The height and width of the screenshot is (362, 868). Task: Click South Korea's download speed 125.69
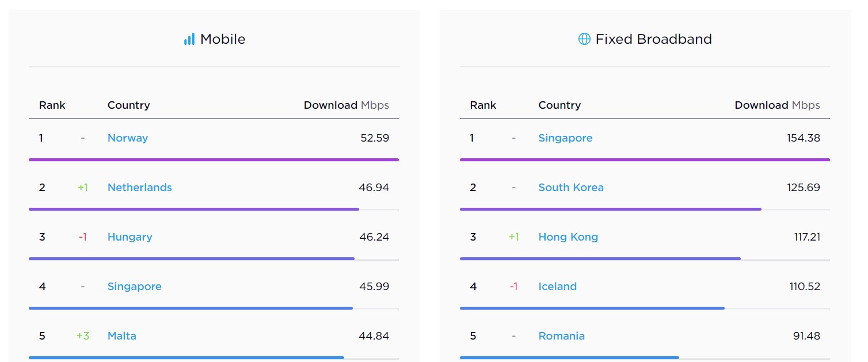[x=804, y=188]
